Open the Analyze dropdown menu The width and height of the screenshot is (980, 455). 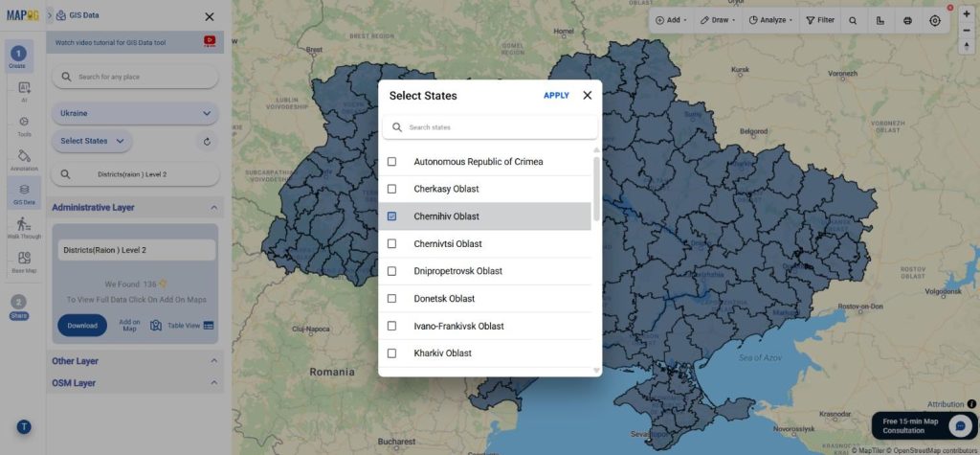pyautogui.click(x=770, y=20)
